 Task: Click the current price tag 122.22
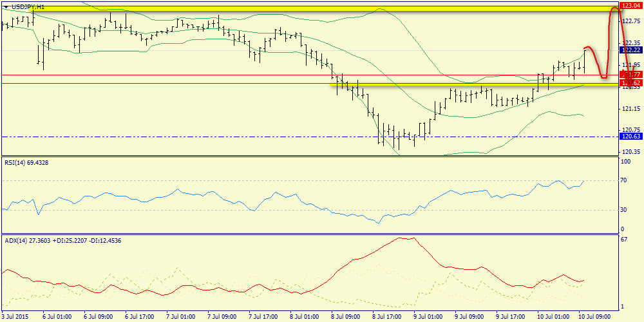pos(632,50)
